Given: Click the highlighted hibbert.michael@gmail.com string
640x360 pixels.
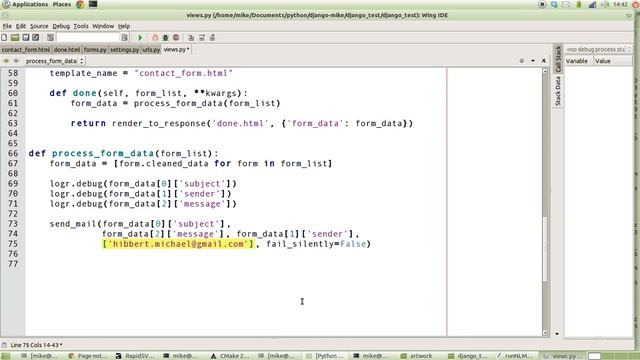Looking at the screenshot, I should click(x=178, y=244).
